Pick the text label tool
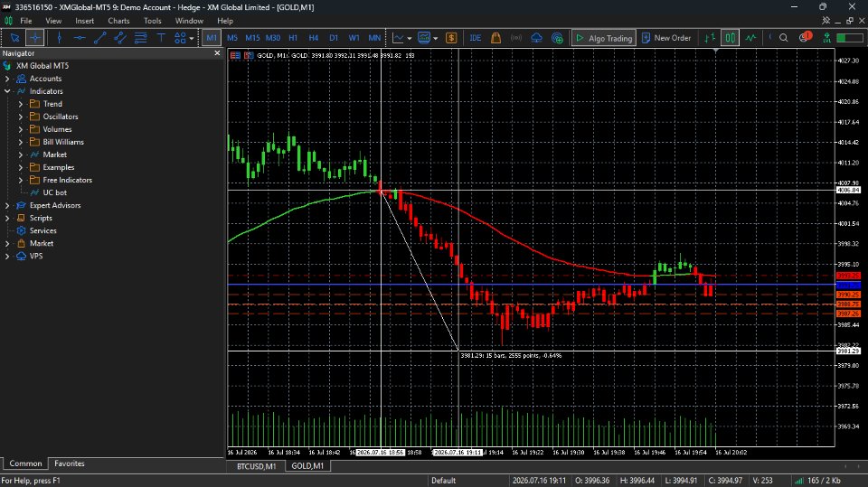868x487 pixels. point(161,38)
